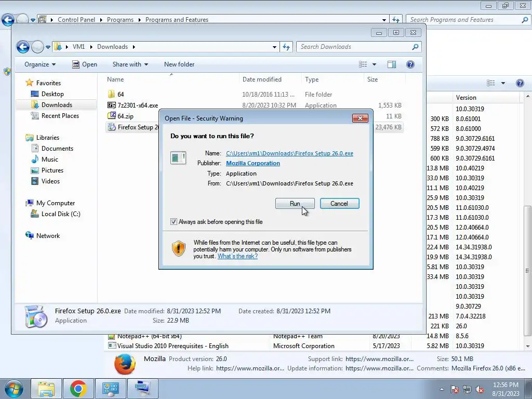Select Network in the navigation pane
This screenshot has height=399, width=532.
tap(47, 236)
